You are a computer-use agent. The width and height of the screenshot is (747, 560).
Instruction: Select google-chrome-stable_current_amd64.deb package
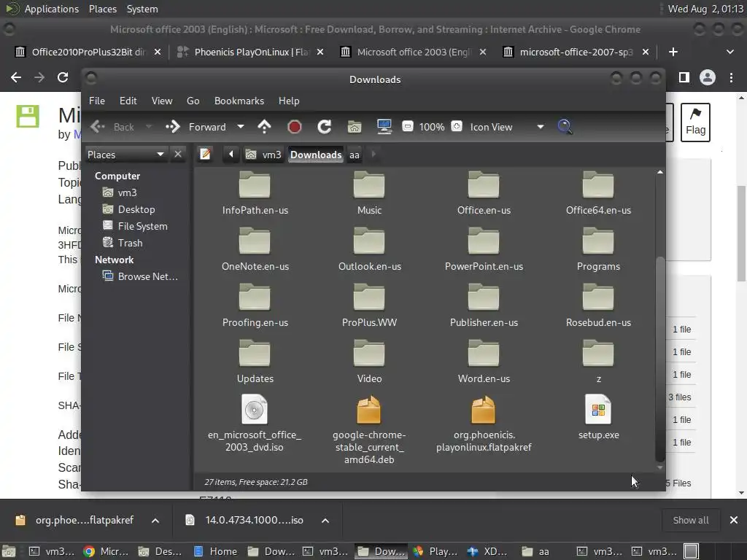click(x=369, y=429)
